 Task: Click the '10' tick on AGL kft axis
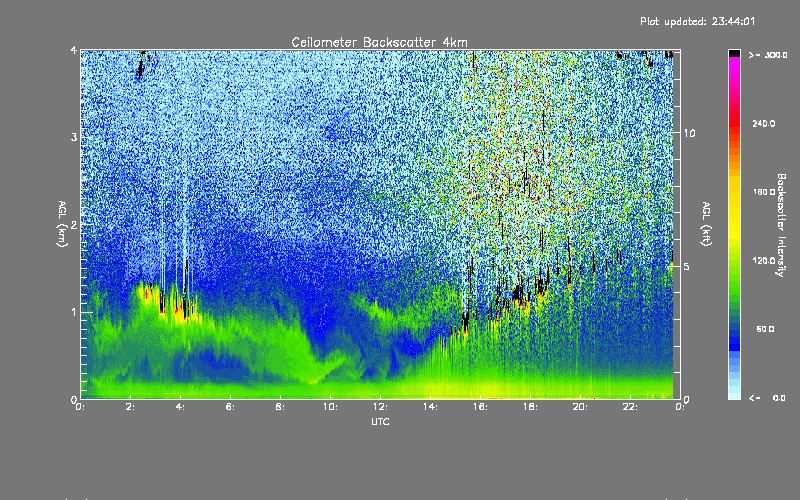coord(689,133)
